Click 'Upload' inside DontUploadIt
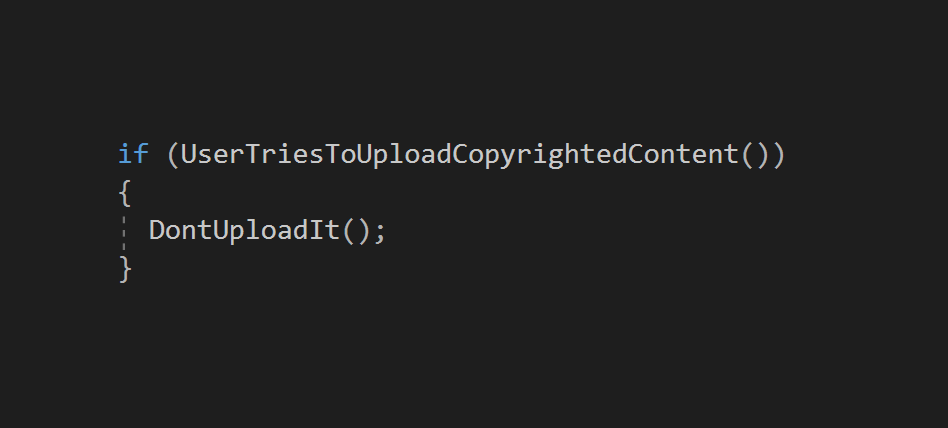The width and height of the screenshot is (948, 428). coord(260,231)
